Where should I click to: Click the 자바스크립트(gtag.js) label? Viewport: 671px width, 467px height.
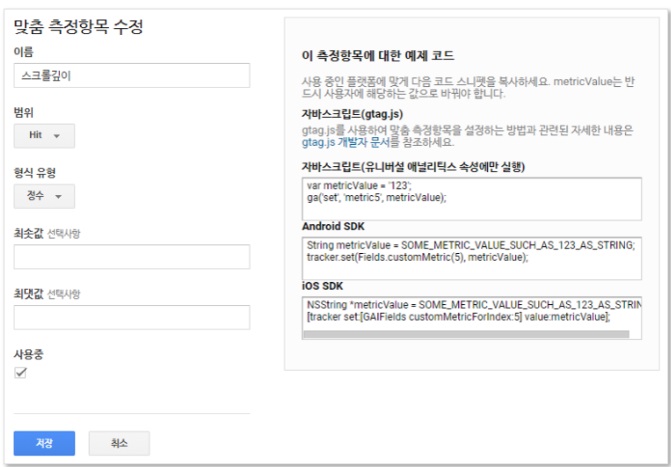[x=352, y=115]
